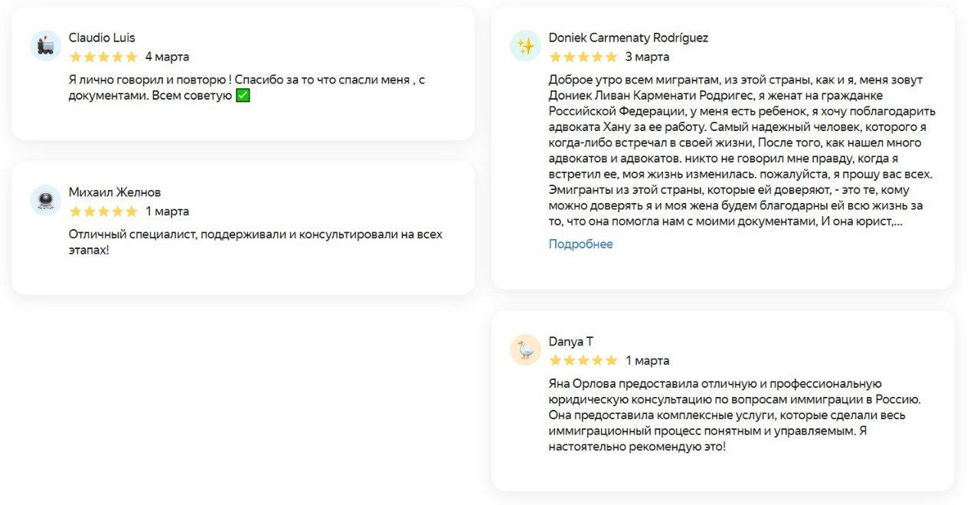Click Claudio Luis train avatar icon
Viewport: 980px width, 505px height.
46,46
